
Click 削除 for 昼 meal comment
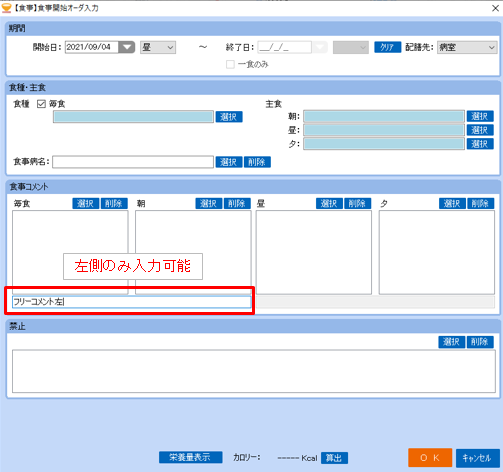[x=358, y=203]
